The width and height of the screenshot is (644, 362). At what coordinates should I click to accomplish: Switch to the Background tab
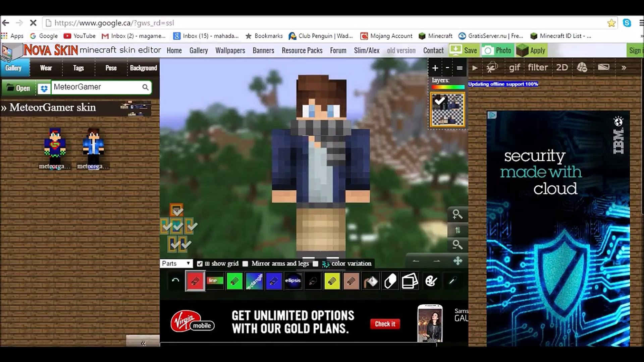[143, 68]
